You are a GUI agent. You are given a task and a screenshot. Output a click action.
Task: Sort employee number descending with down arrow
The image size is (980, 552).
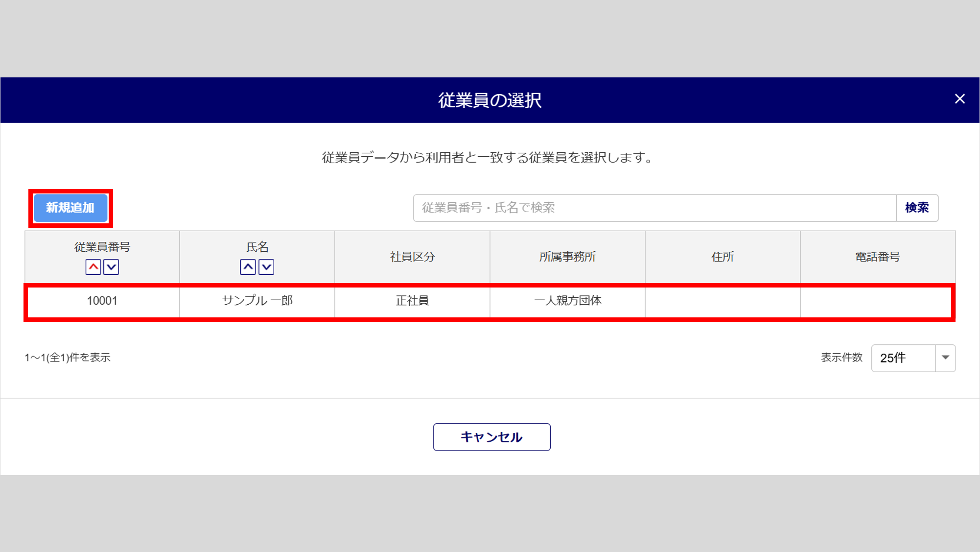[111, 267]
